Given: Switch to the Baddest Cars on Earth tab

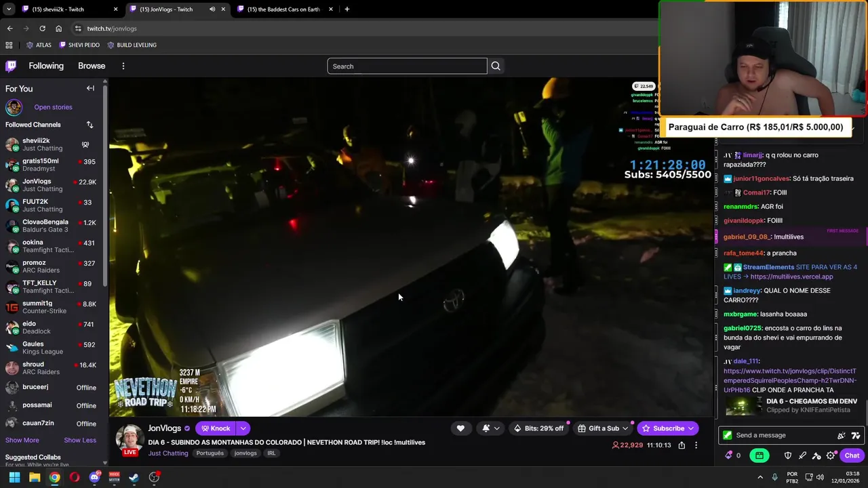Looking at the screenshot, I should (283, 9).
